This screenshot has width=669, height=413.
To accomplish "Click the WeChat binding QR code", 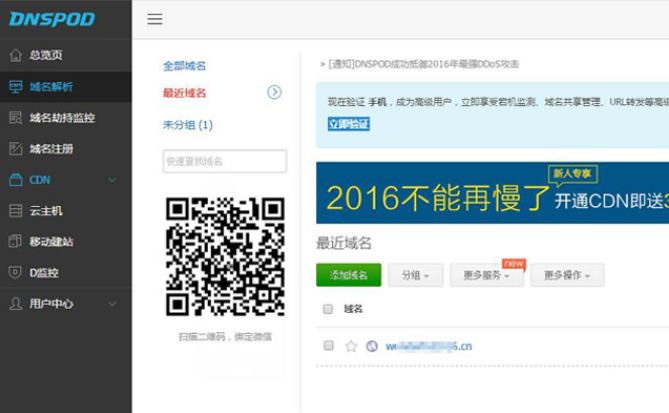I will 225,256.
